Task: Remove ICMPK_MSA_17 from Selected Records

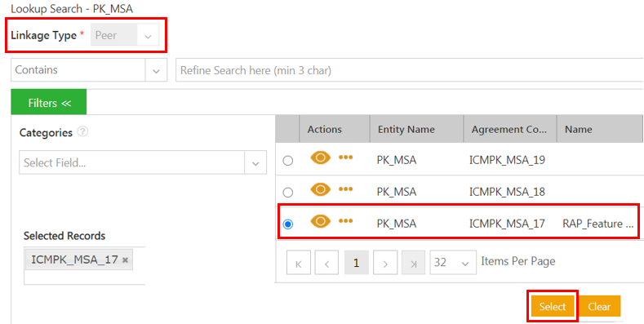Action: pos(125,260)
